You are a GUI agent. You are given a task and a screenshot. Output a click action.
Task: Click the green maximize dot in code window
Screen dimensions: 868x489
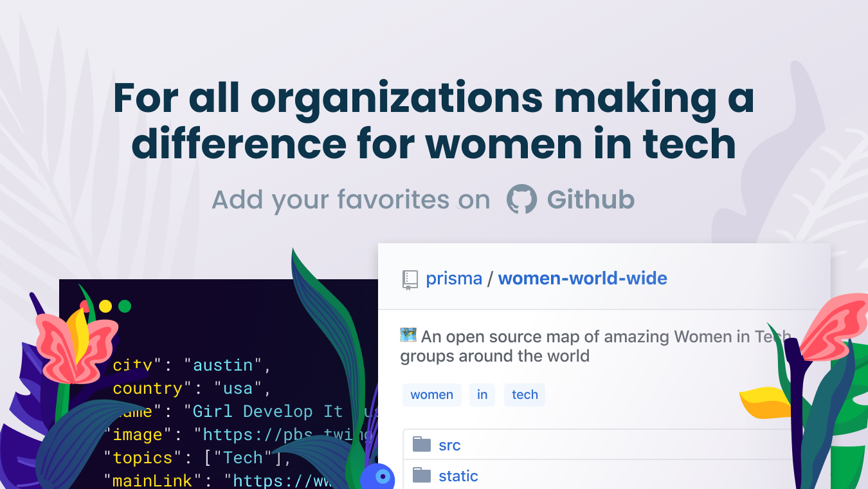pos(125,306)
